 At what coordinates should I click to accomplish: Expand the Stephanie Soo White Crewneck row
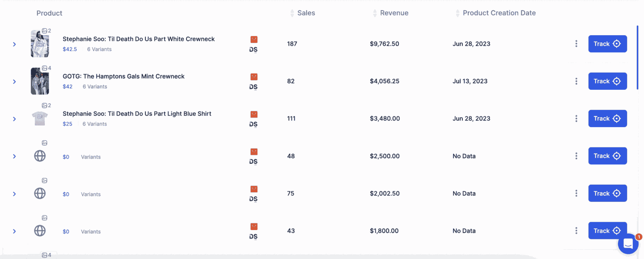[14, 44]
